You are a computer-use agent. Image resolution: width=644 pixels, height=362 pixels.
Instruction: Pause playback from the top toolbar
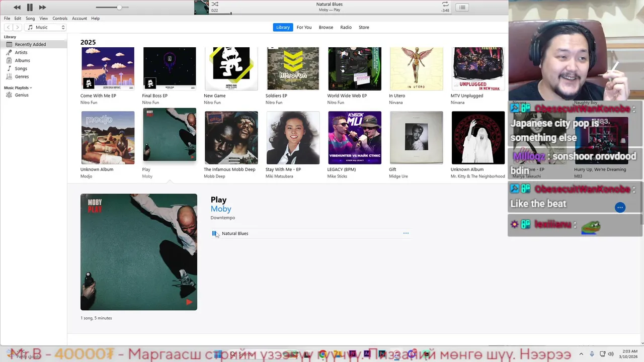(30, 7)
